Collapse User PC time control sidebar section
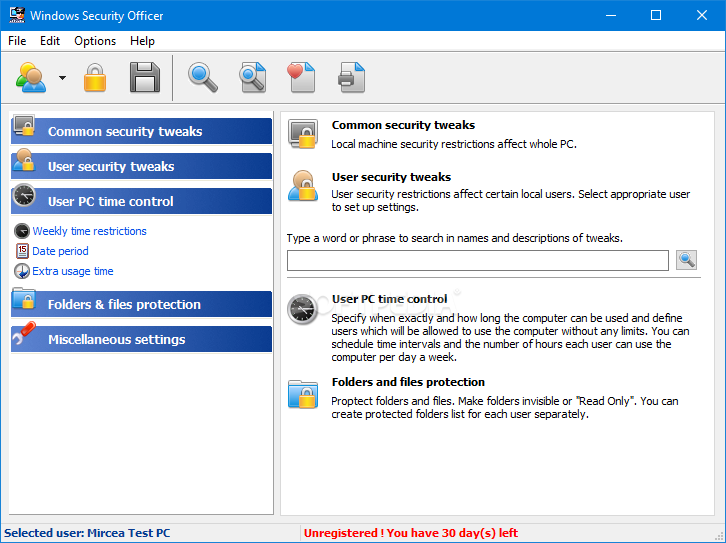This screenshot has width=726, height=543. coord(142,201)
